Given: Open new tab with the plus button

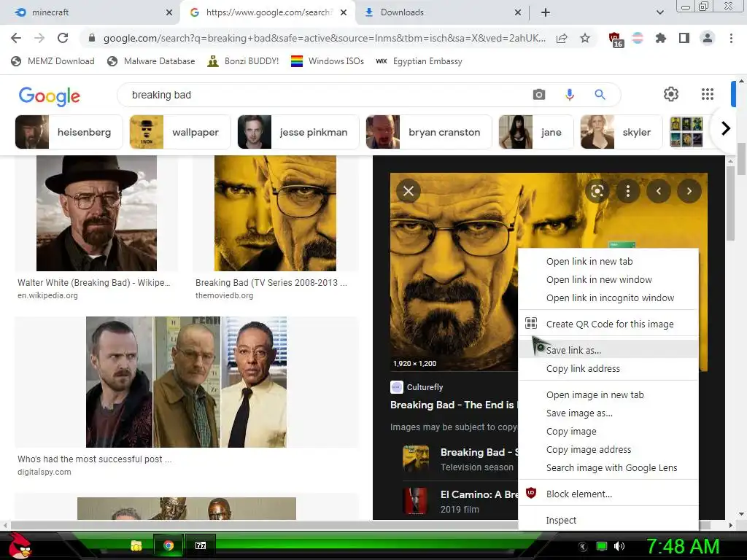Looking at the screenshot, I should point(546,12).
